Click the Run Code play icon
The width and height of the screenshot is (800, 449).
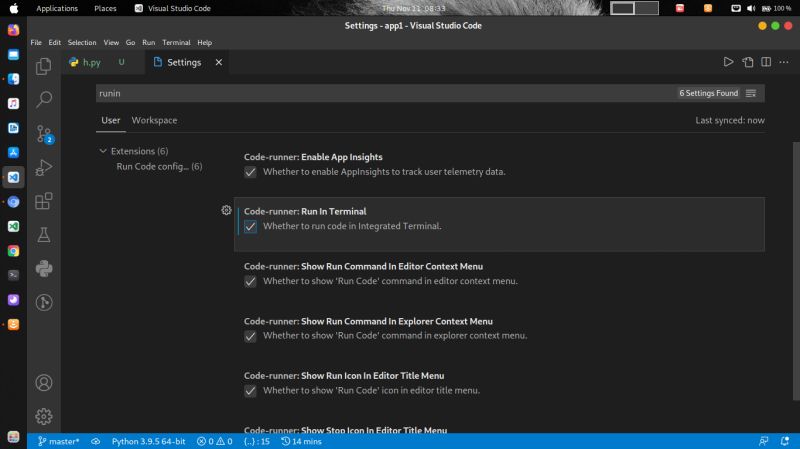click(728, 62)
